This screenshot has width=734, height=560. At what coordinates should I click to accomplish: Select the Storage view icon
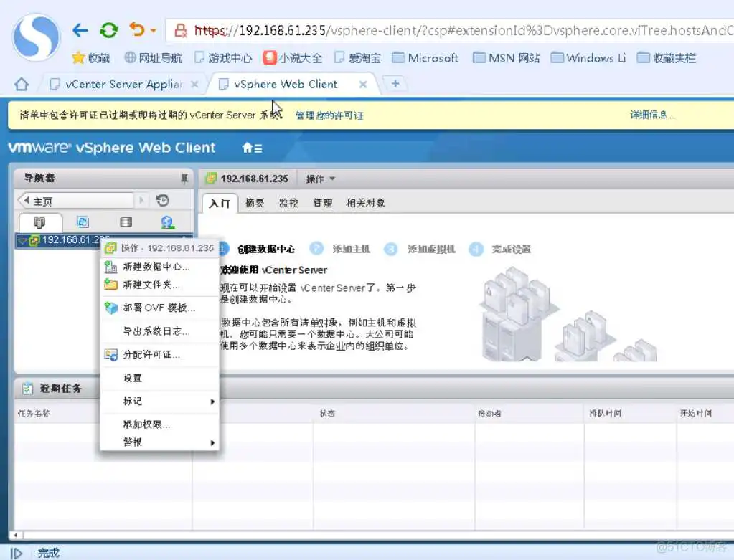[x=126, y=222]
